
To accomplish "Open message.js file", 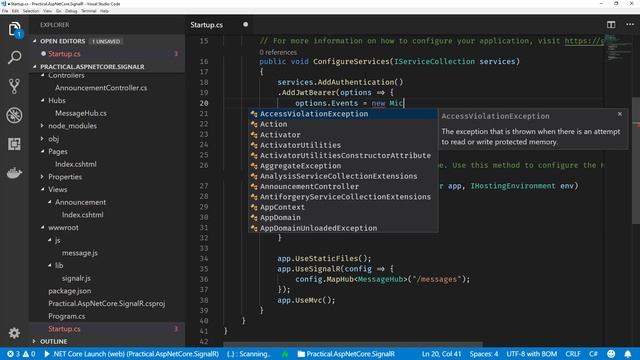I will tap(80, 253).
